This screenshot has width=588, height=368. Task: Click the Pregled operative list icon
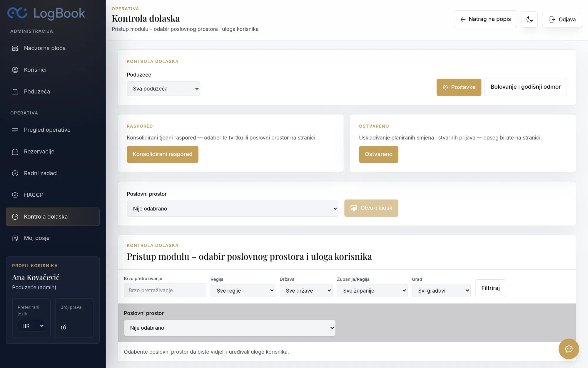pyautogui.click(x=15, y=130)
